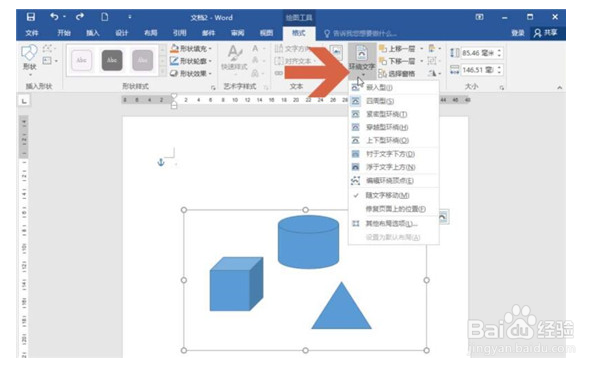Screen dimensions: 609x370
Task: Open the WordArt Styles dialog launcher
Action: pos(266,88)
